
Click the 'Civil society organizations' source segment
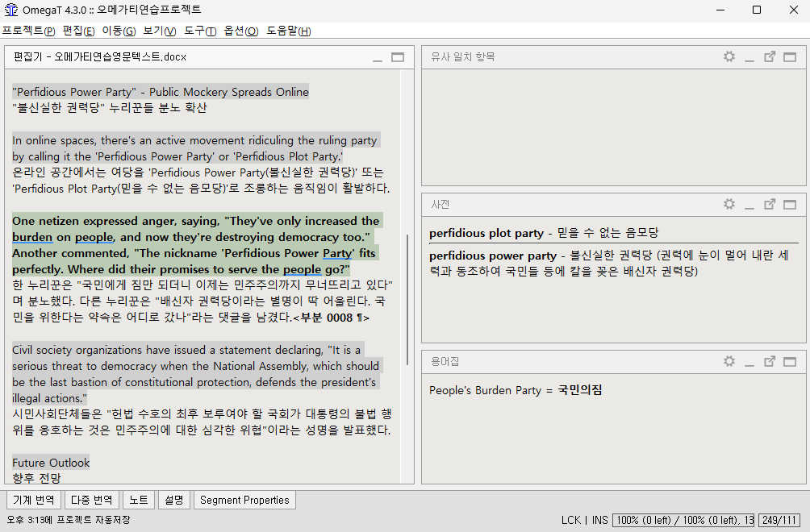[196, 374]
